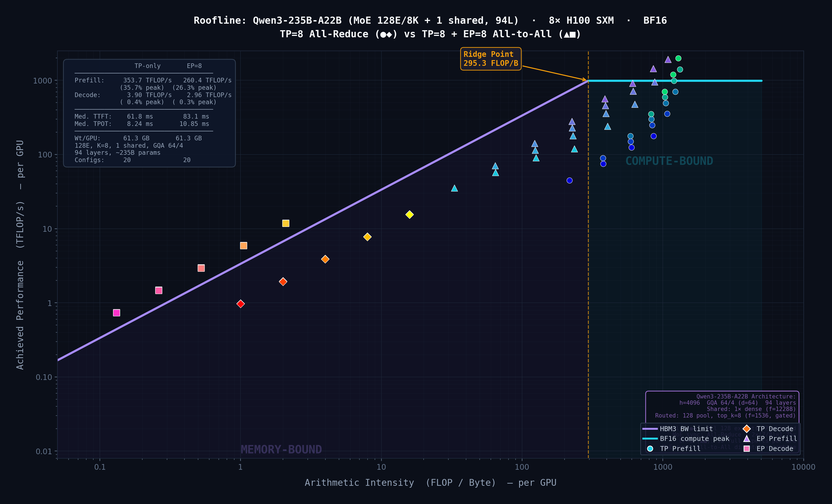Click the 'Achieved Performance' y-axis title
This screenshot has height=504, width=832.
(20, 255)
